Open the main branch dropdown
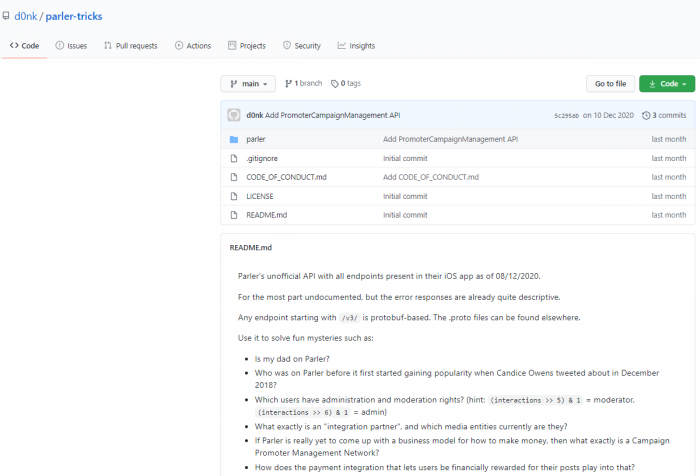Screen dimensions: 700x476 pyautogui.click(x=248, y=84)
